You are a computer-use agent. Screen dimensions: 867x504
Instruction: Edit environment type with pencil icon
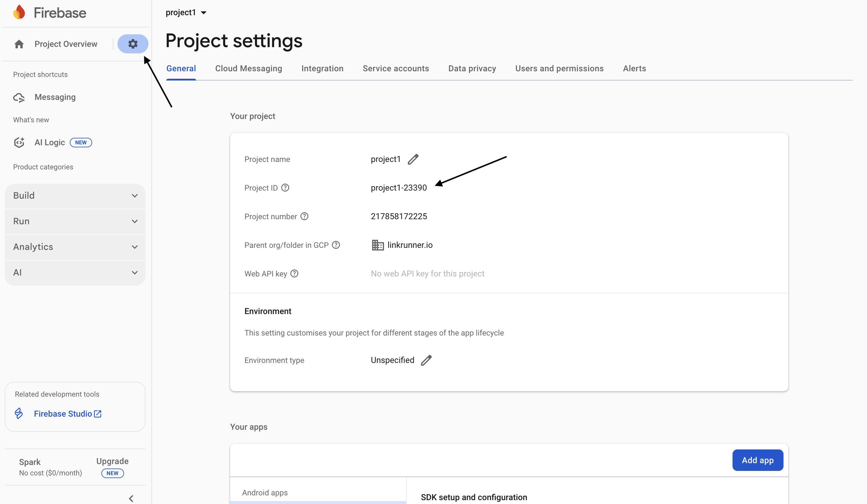(426, 360)
